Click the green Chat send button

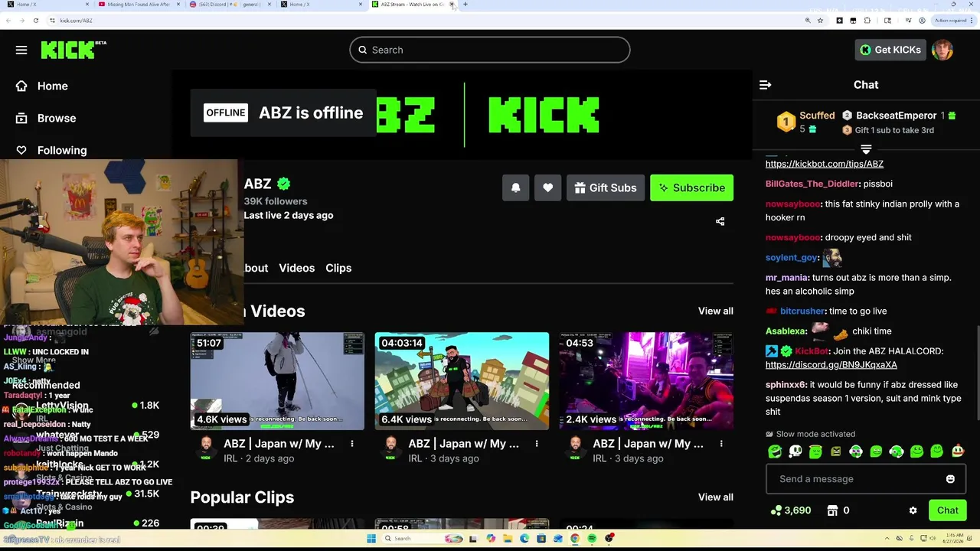947,510
